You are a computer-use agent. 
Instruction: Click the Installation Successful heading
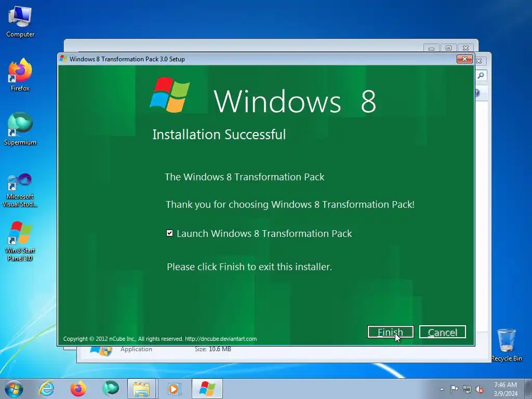pyautogui.click(x=219, y=135)
